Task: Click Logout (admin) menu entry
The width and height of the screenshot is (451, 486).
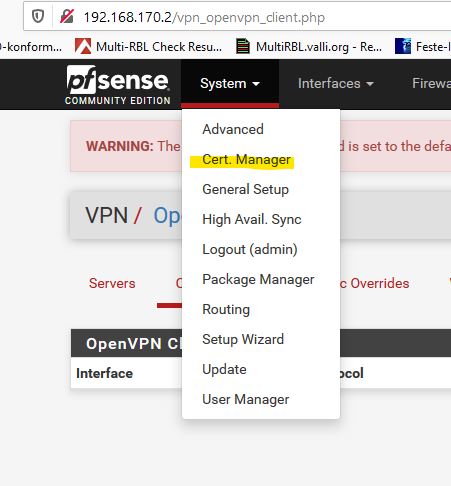Action: pyautogui.click(x=250, y=249)
